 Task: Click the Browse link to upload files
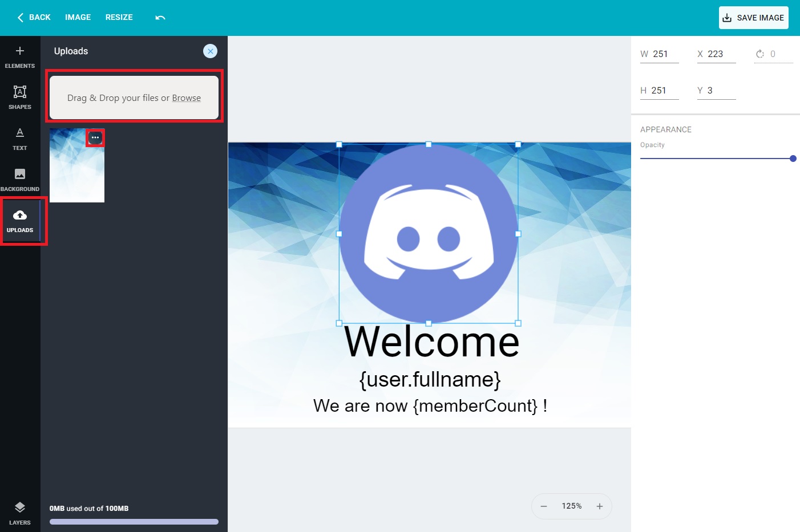(187, 98)
